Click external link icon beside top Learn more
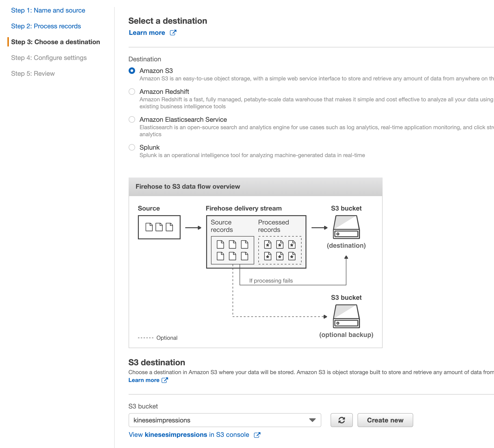This screenshot has height=448, width=494. [x=173, y=33]
